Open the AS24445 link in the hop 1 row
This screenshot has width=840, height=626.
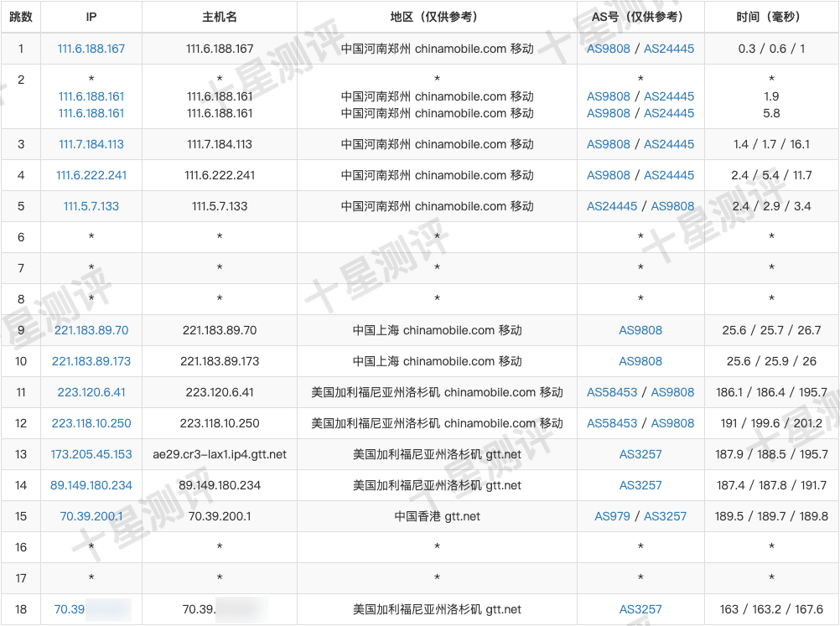[x=669, y=49]
